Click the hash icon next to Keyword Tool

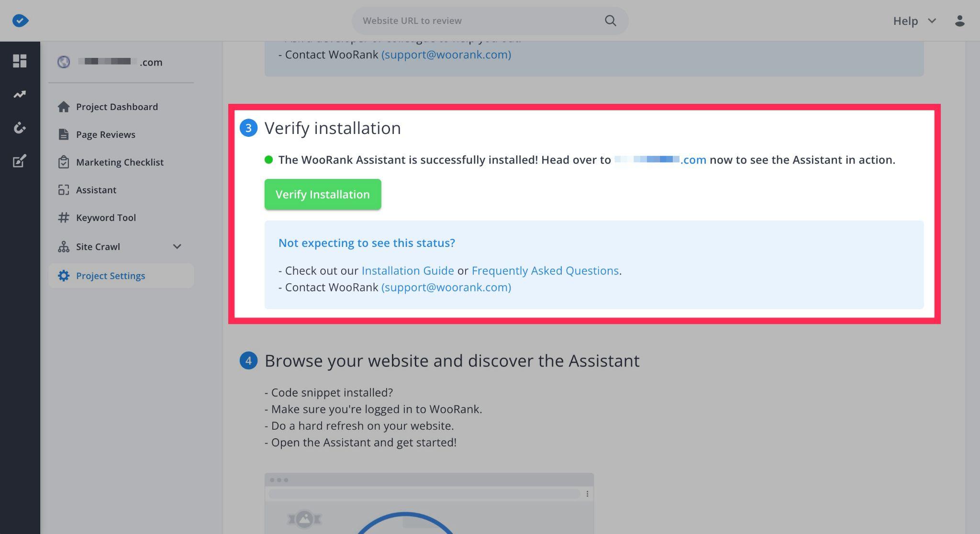64,218
